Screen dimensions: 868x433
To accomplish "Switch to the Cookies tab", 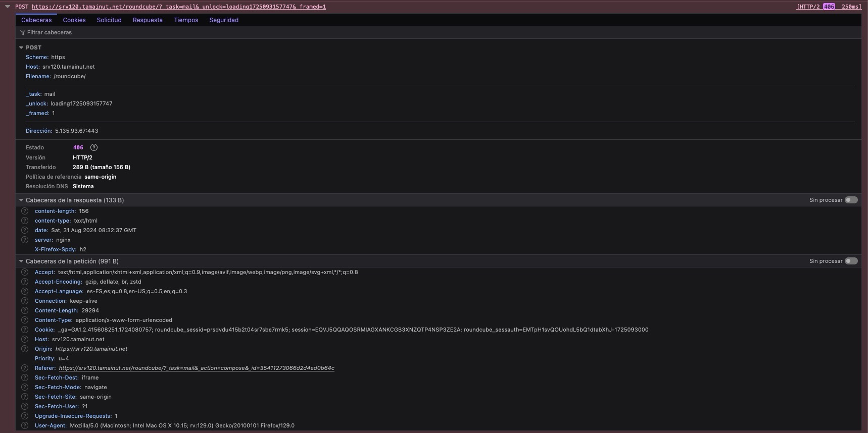I will tap(74, 20).
